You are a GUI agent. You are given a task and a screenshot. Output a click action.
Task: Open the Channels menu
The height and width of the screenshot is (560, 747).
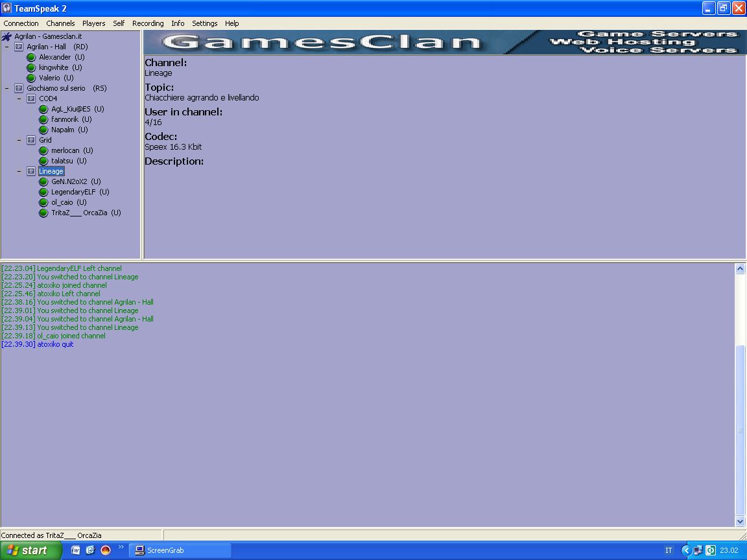60,23
